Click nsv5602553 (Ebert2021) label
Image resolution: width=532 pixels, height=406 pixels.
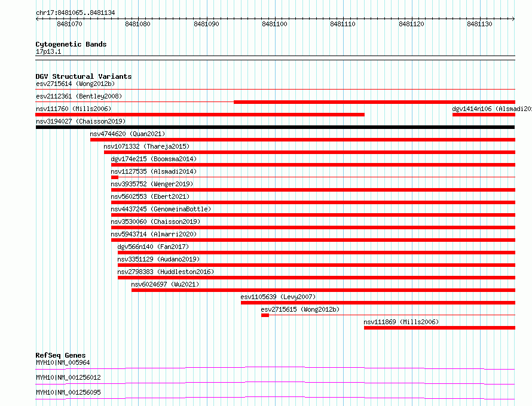[150, 196]
